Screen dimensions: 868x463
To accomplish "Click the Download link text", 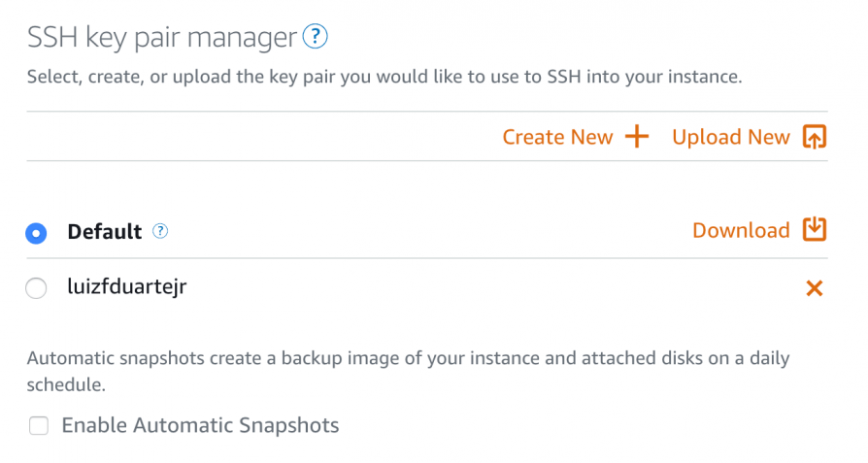I will tap(741, 230).
